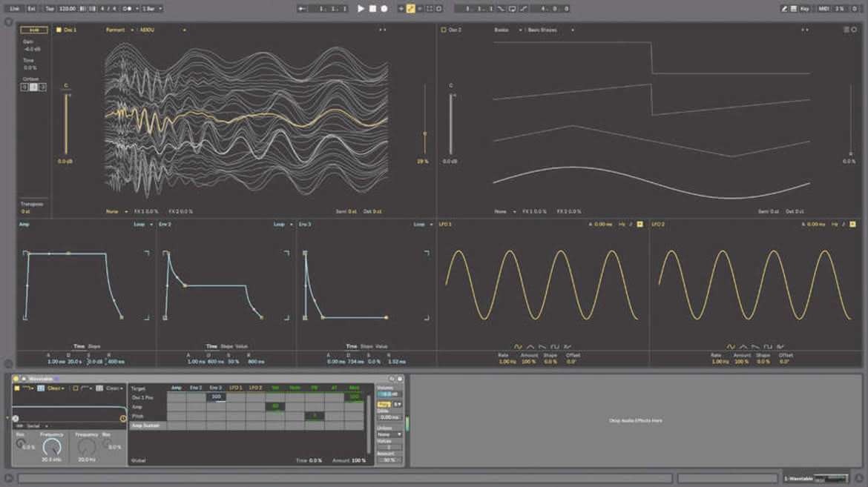Open Osc 1 effect mode None dropdown
Viewport: 868px width, 487px height.
tap(116, 211)
